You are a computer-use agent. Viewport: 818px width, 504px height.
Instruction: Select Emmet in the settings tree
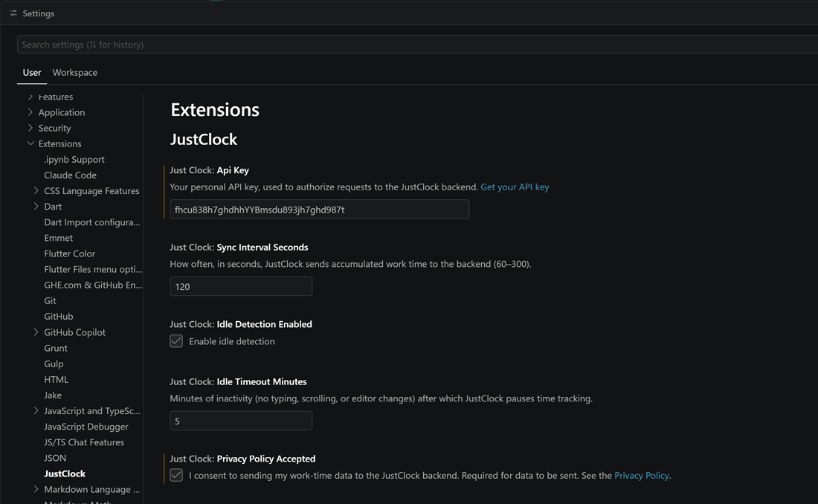coord(59,238)
